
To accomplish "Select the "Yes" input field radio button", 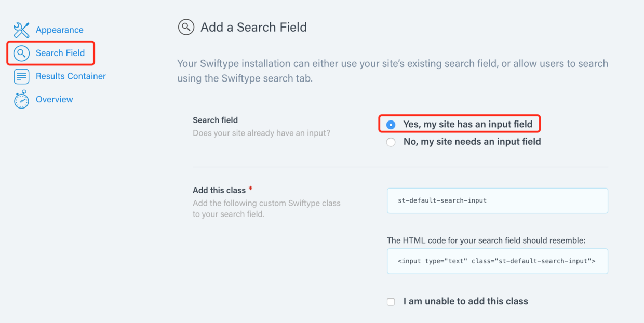I will coord(391,125).
